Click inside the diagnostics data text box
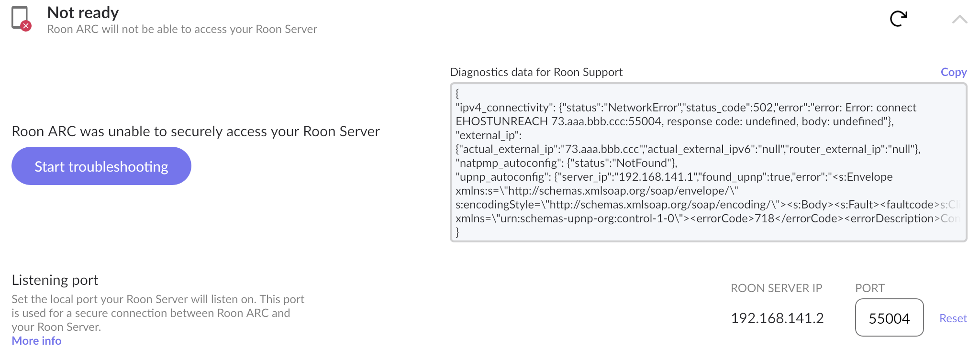Viewport: 980px width, 349px height. pos(708,163)
